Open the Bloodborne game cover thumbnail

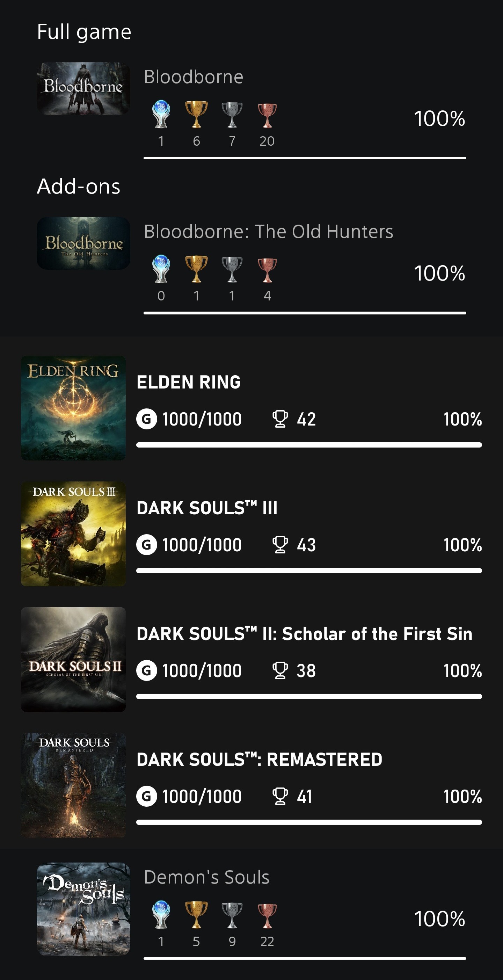pos(83,89)
